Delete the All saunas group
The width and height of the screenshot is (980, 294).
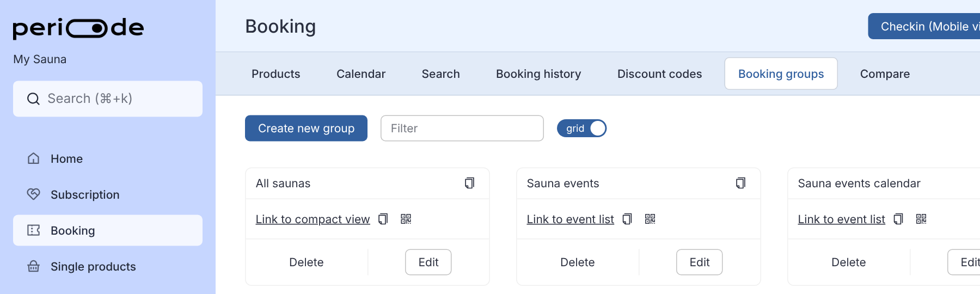pos(307,262)
